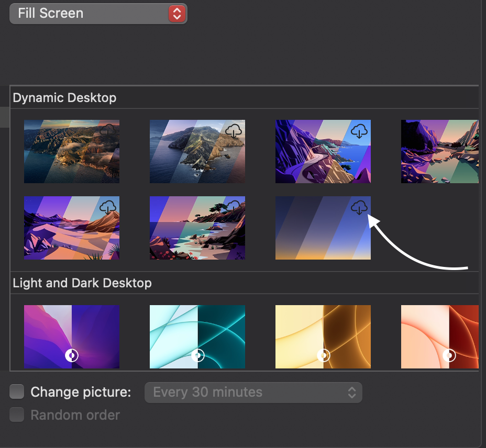
Task: Choose the peach-red light and dark wallpaper
Action: [x=440, y=337]
